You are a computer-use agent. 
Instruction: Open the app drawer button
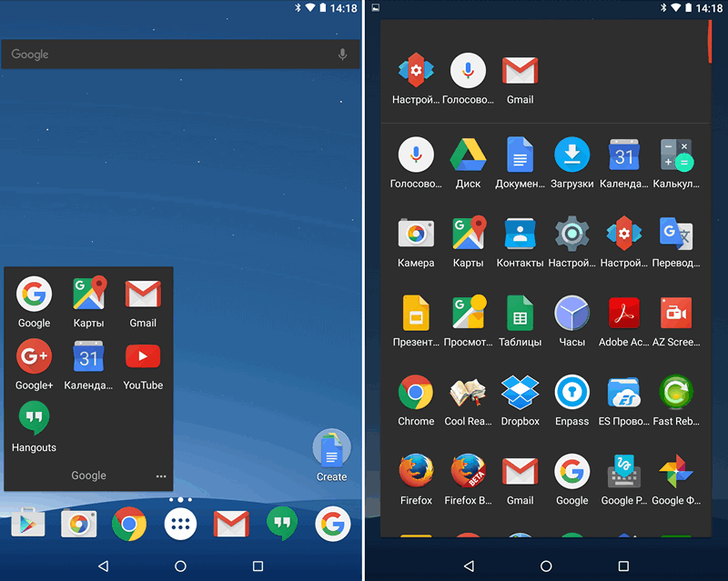click(180, 524)
